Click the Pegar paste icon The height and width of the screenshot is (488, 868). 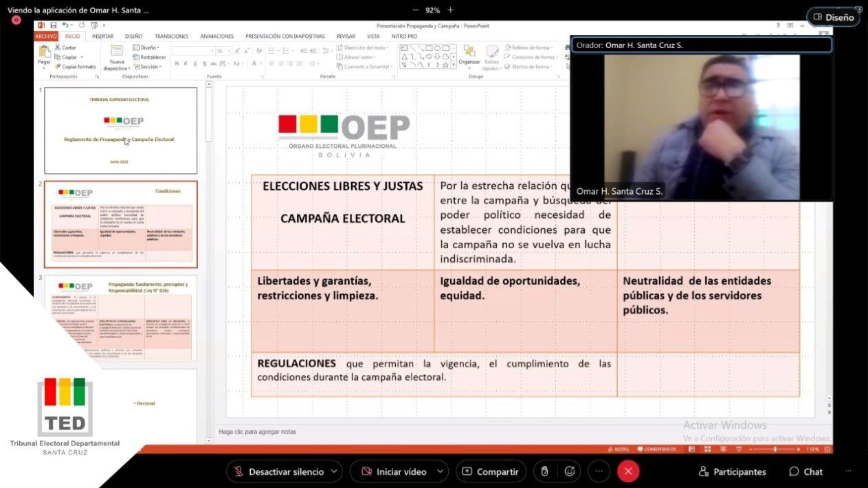point(44,54)
